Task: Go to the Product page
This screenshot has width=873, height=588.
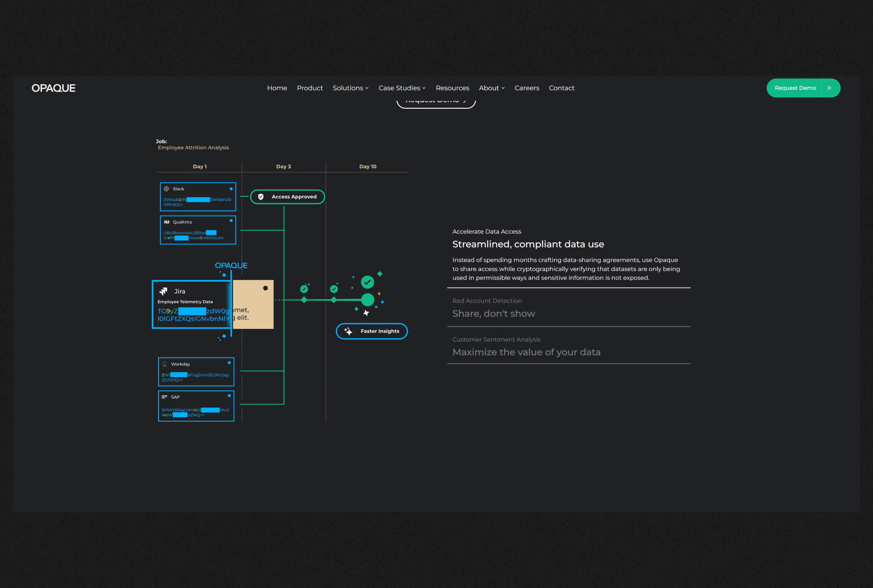Action: tap(310, 88)
